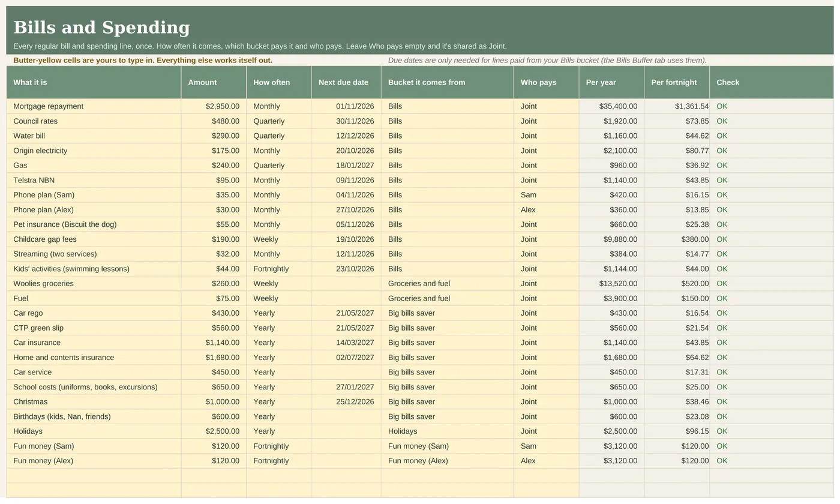Screen dimensions: 840x504
Task: Click CTP green slip amount $560.00
Action: coord(214,328)
